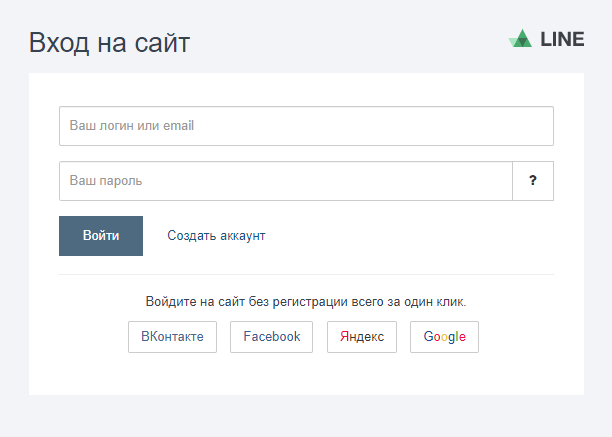Sign in with ВКонтакте
The width and height of the screenshot is (612, 437).
tap(173, 337)
